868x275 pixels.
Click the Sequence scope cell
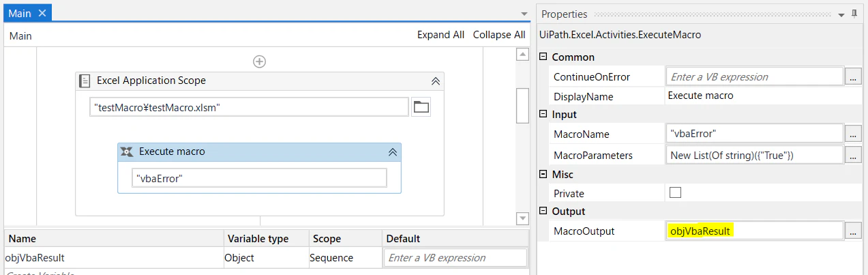click(346, 258)
